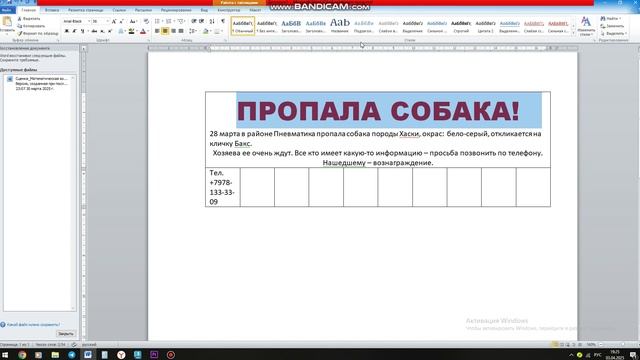This screenshot has height=360, width=640.
Task: Open the Text Effects menu
Action: pos(121,31)
